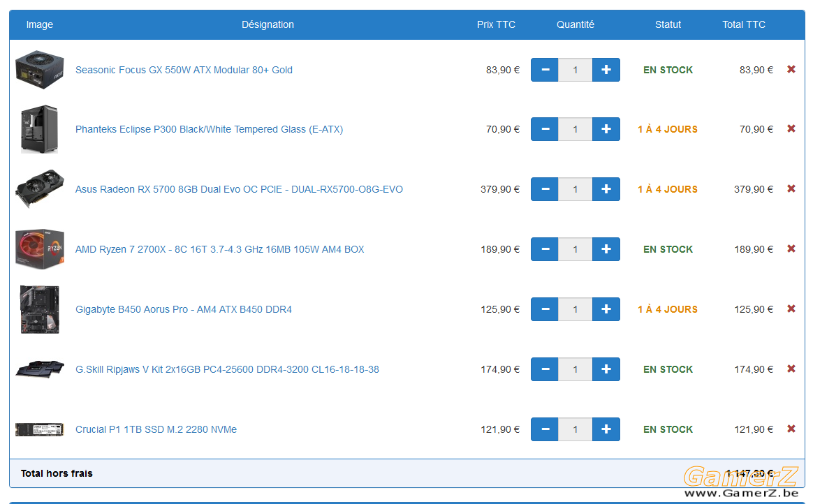The image size is (813, 504).
Task: Click the quantity field for AMD Ryzen 7 2700X
Action: [x=576, y=249]
